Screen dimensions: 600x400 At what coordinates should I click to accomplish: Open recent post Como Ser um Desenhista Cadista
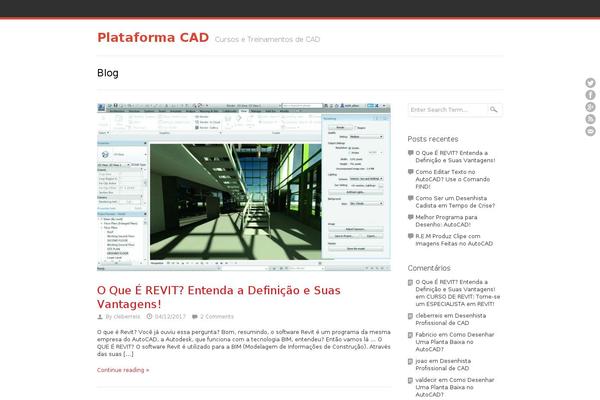coord(455,202)
